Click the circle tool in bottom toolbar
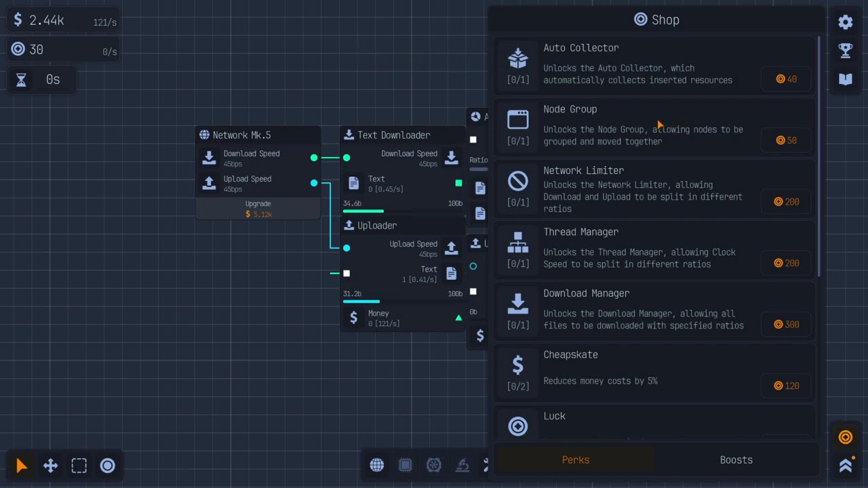 (x=108, y=466)
